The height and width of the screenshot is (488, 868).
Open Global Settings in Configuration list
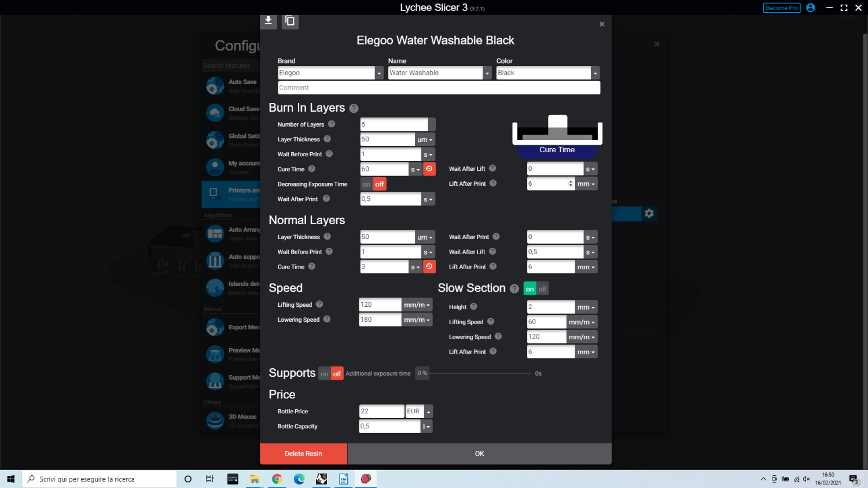[231, 140]
